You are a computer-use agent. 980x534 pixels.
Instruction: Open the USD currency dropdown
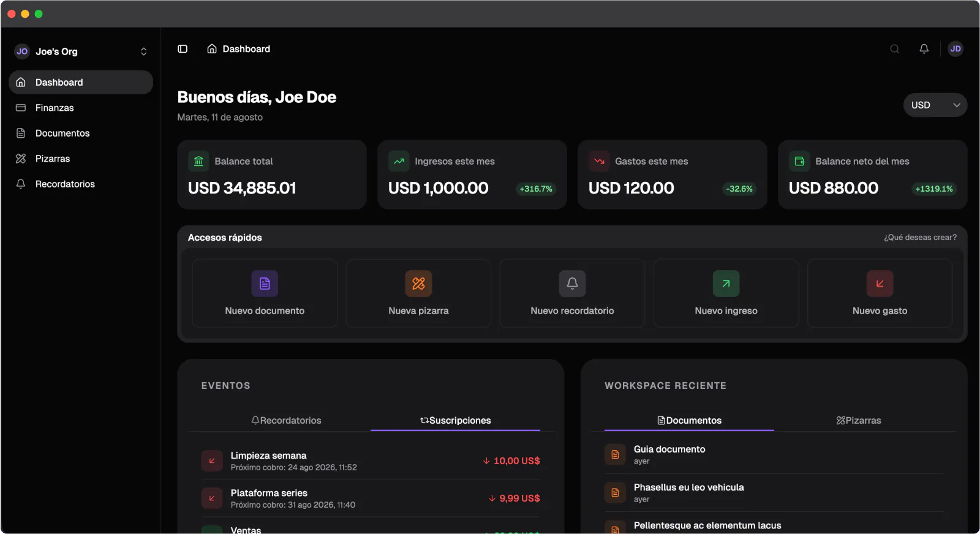click(935, 105)
